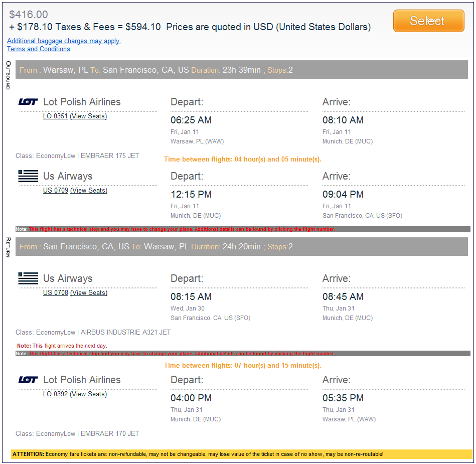
Task: Click US Airways flag logo for US 0709
Action: (x=28, y=176)
